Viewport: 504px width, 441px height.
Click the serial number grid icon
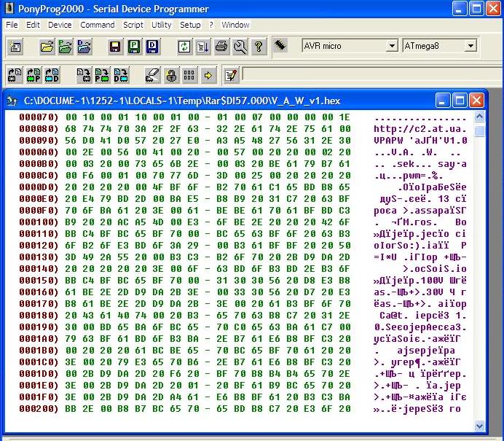point(189,75)
